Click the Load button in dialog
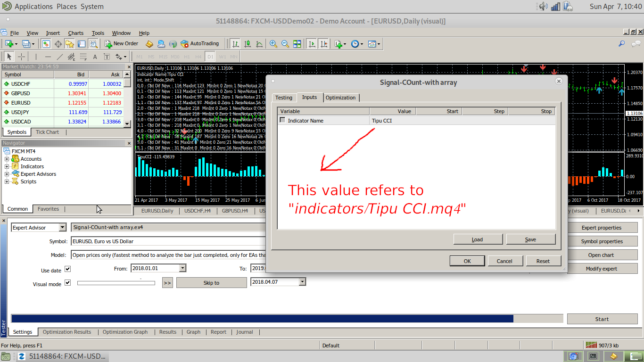The width and height of the screenshot is (644, 362). 478,239
